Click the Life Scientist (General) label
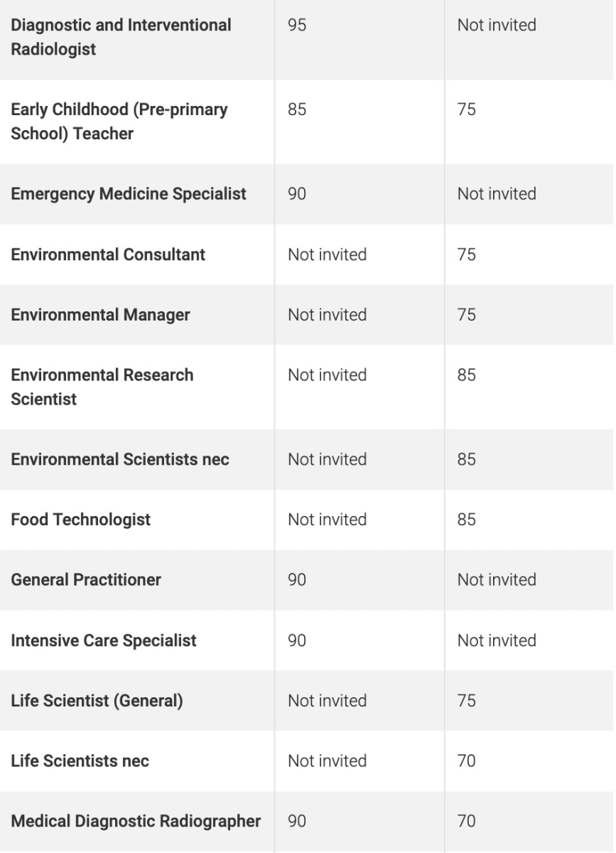 tap(97, 701)
